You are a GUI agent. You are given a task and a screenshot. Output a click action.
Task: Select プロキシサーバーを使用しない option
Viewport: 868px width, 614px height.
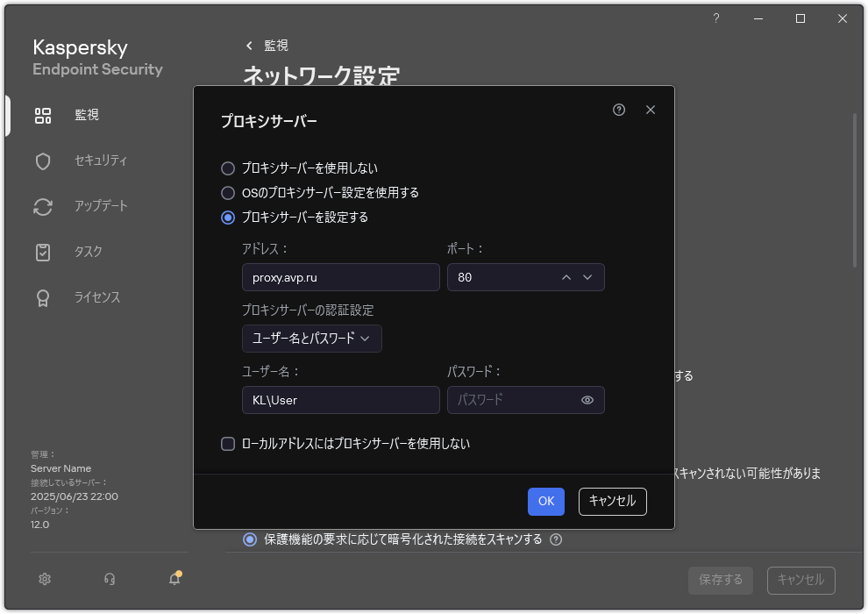click(x=229, y=168)
